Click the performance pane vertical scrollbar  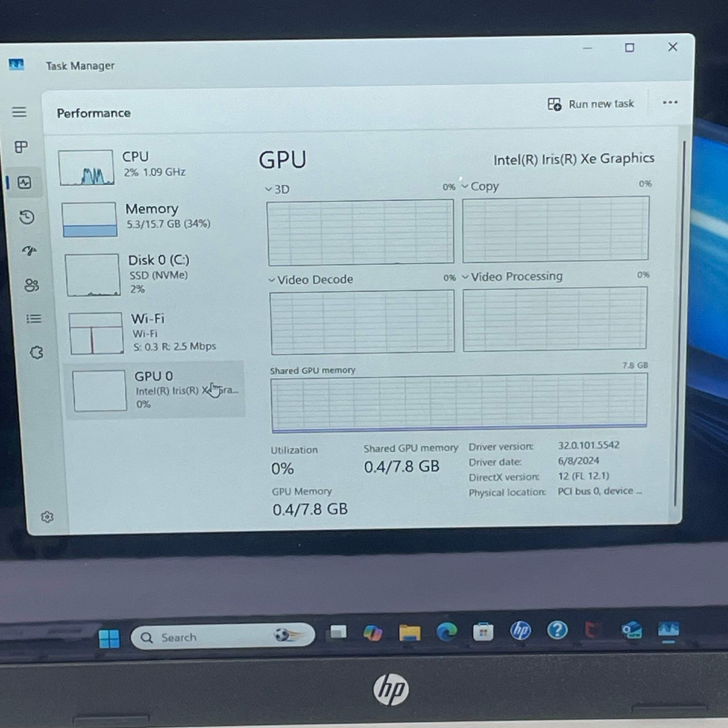click(680, 323)
